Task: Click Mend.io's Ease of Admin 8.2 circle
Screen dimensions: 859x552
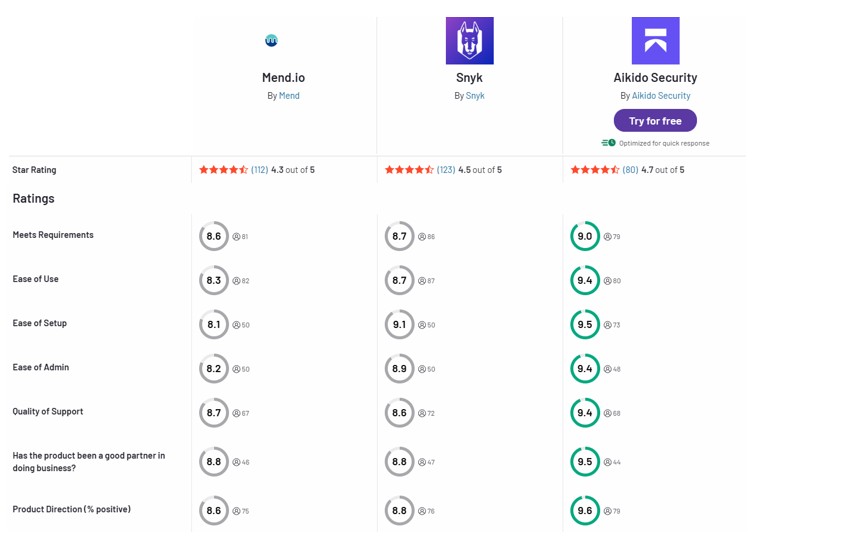Action: [214, 369]
